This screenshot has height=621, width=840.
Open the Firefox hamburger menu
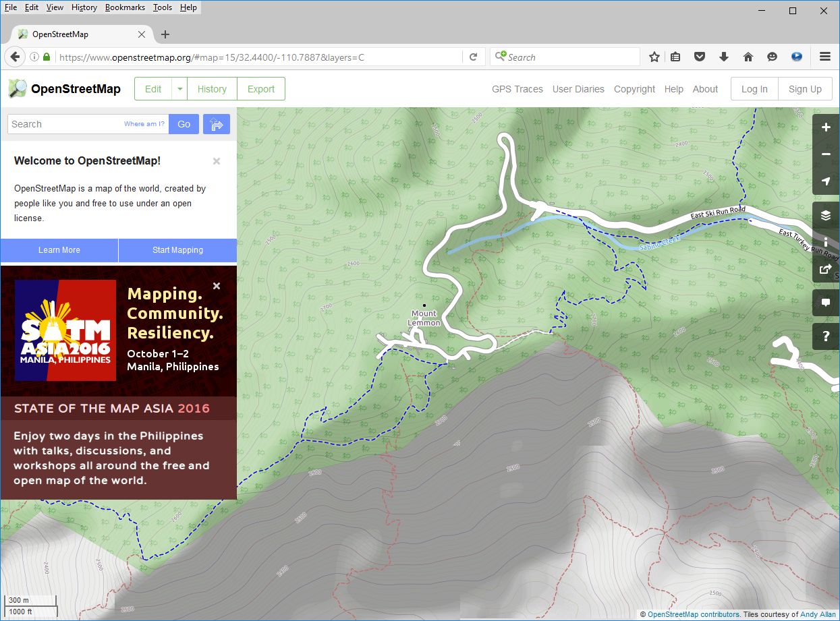coord(824,57)
